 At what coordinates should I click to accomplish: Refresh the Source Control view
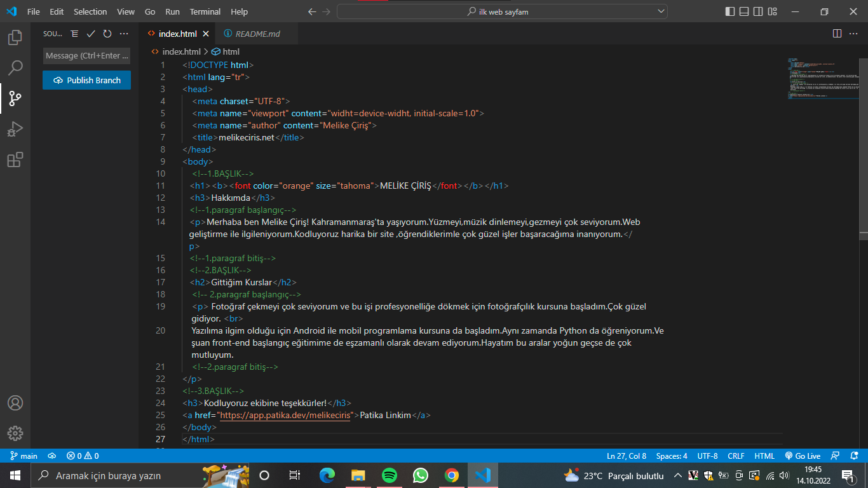pos(106,34)
